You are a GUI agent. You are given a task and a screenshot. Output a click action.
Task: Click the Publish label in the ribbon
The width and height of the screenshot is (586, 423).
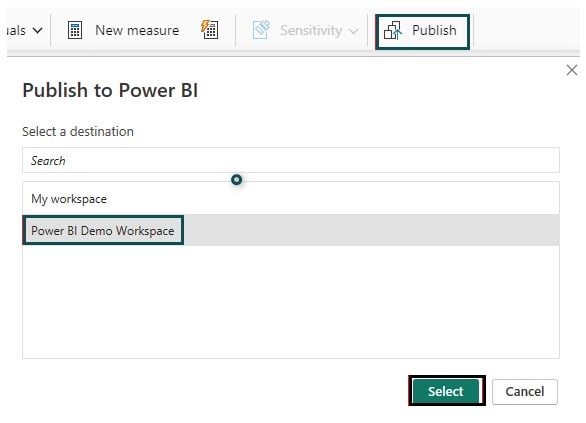434,30
